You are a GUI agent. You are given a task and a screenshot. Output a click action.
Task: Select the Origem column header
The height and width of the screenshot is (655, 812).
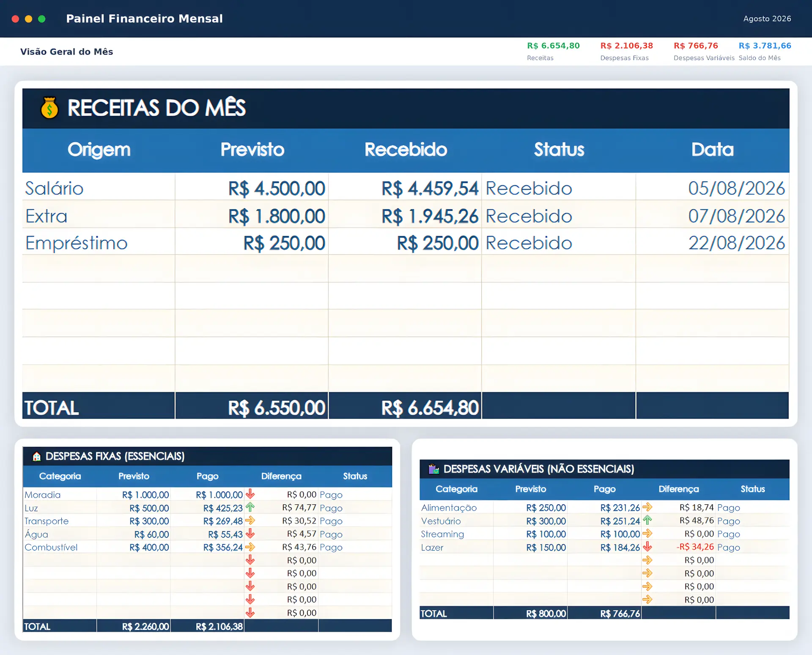coord(99,150)
